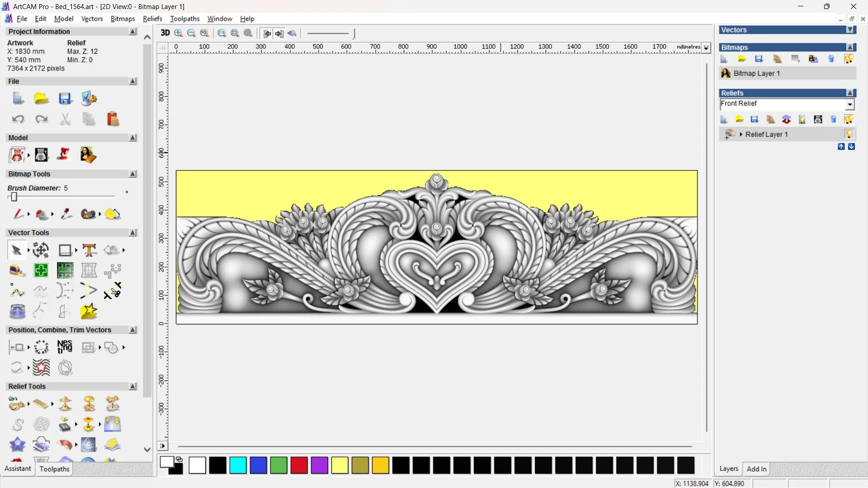The image size is (868, 488).
Task: Pick the cyan color swatch
Action: click(x=238, y=465)
